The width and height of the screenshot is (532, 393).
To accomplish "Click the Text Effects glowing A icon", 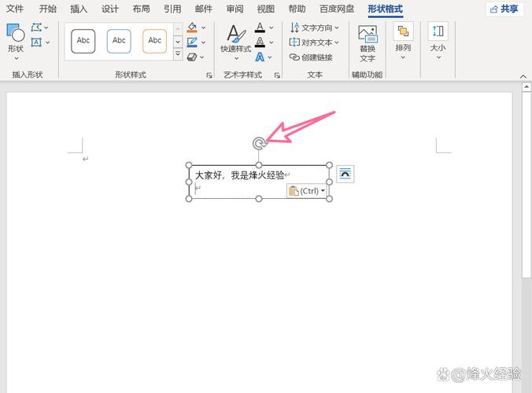I will coord(260,57).
